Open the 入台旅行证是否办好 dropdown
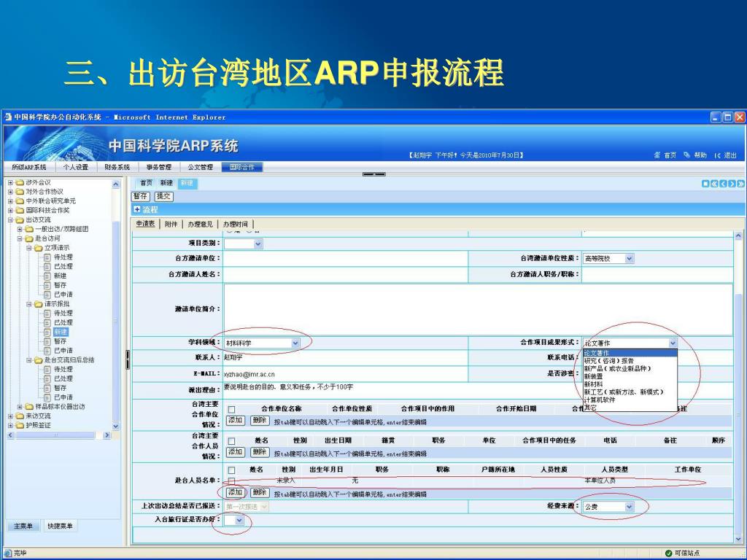 point(234,520)
